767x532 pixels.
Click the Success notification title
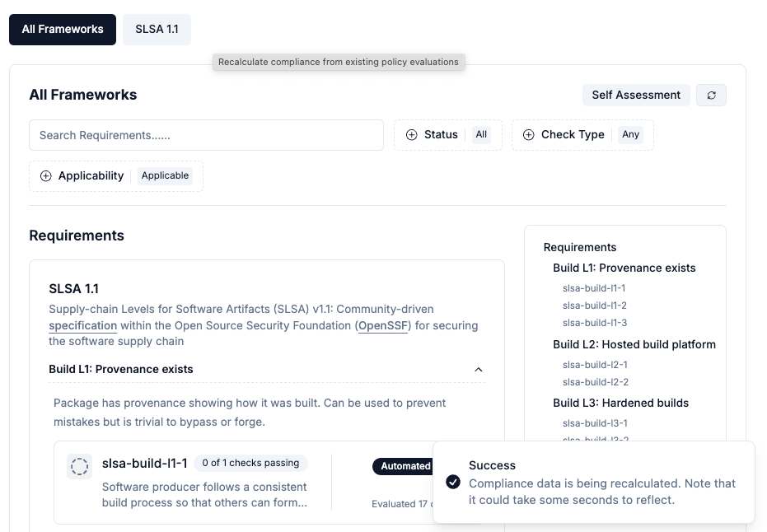click(492, 465)
